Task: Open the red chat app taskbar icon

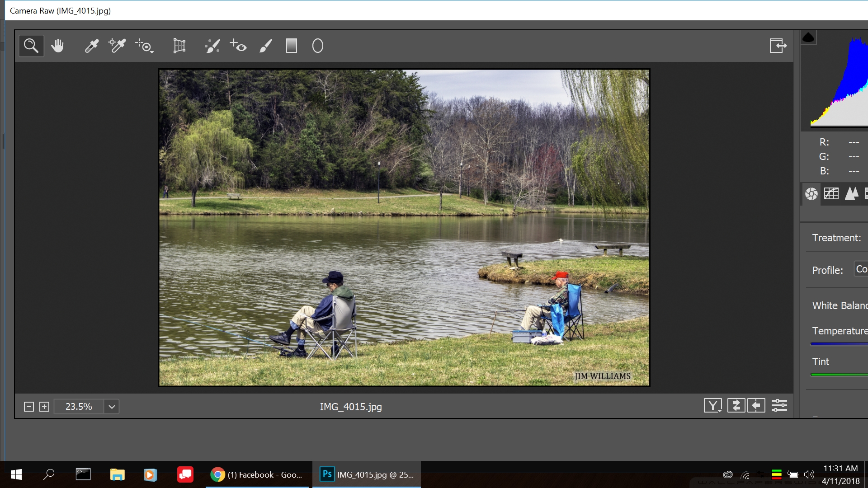Action: click(185, 474)
